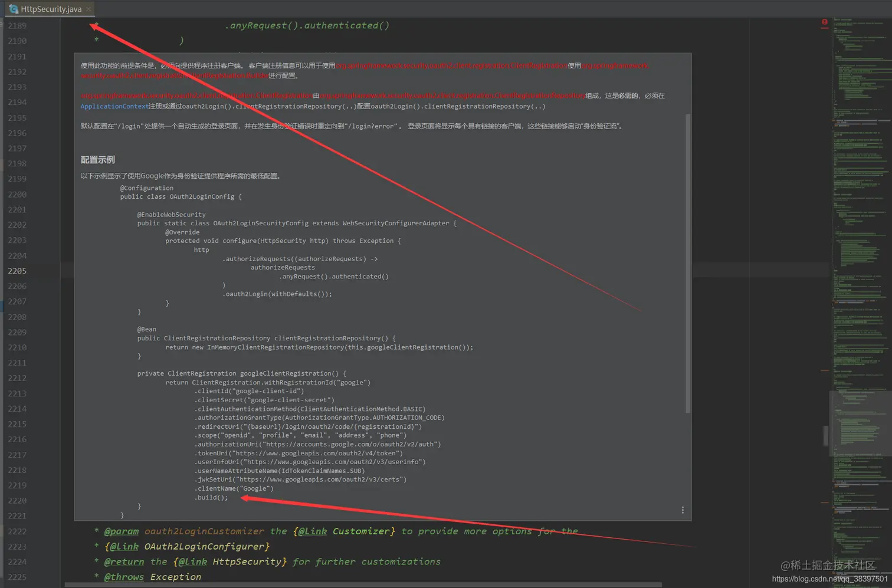Click the {@link HttpSecurity} reference
This screenshot has width=892, height=588.
pyautogui.click(x=230, y=562)
